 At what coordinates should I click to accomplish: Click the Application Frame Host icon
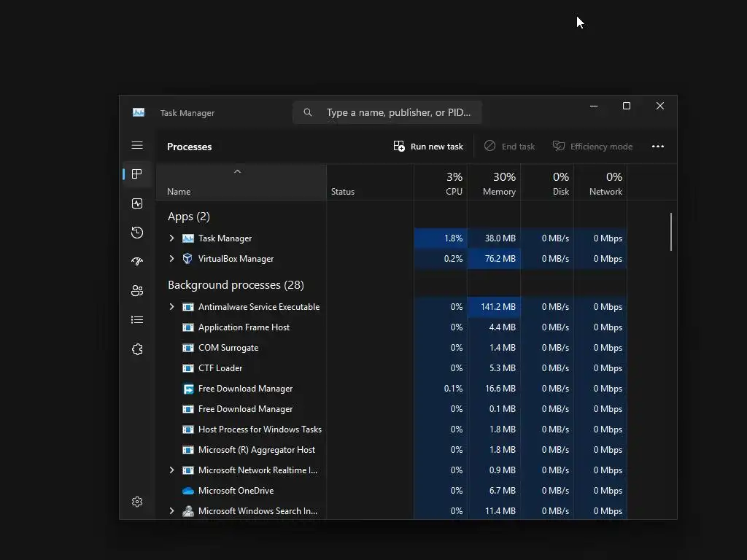pos(188,327)
